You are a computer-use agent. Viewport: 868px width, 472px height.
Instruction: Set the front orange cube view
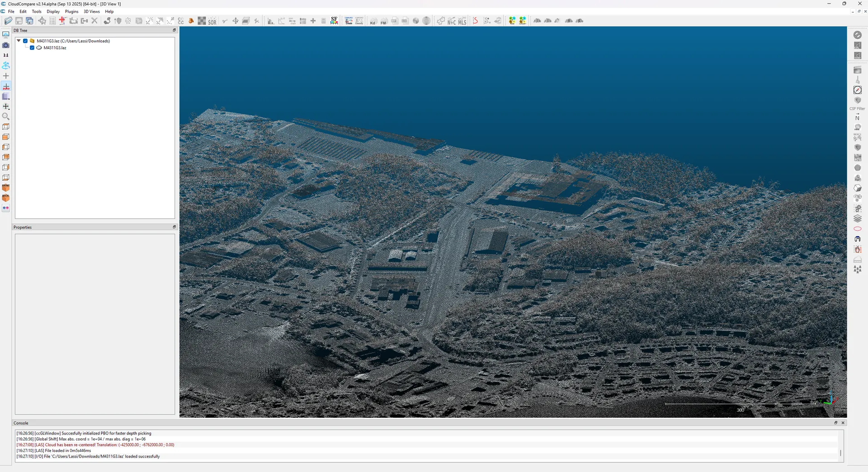(x=6, y=188)
